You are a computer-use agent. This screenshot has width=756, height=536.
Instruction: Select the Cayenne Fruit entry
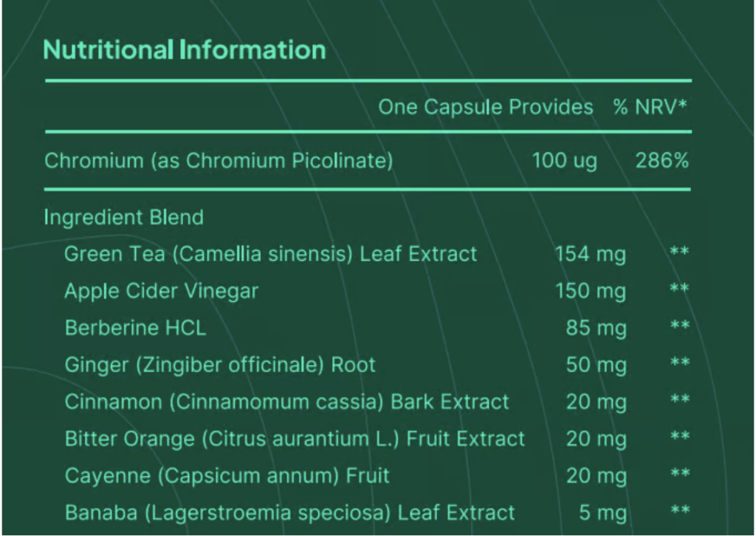(227, 475)
